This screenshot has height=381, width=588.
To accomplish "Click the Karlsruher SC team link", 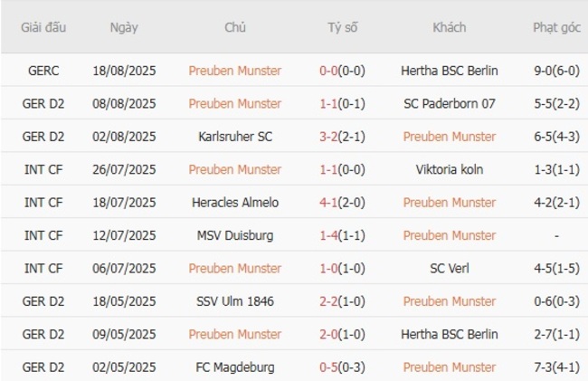I will pyautogui.click(x=235, y=137).
